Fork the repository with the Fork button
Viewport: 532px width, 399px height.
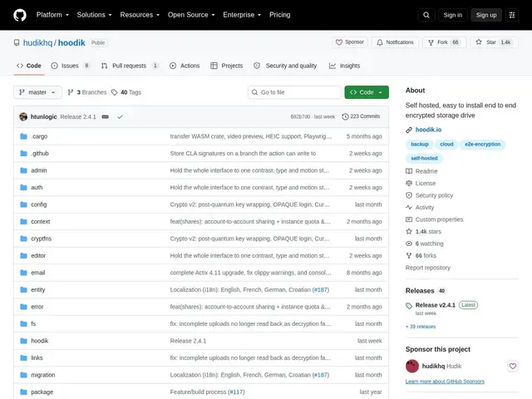click(444, 42)
